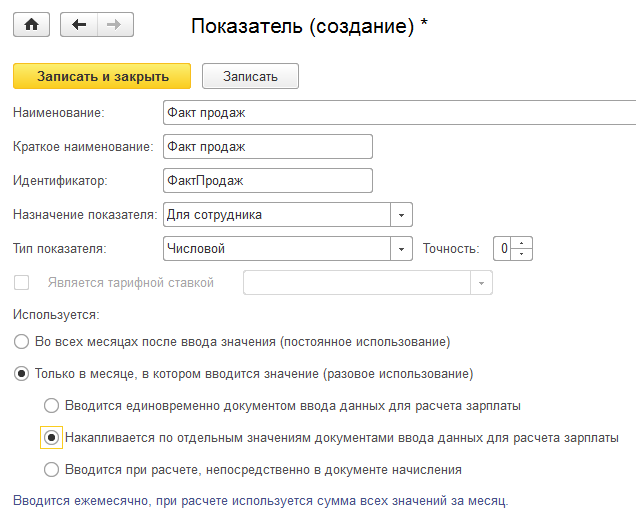Click the Точность numeric field

(x=505, y=248)
